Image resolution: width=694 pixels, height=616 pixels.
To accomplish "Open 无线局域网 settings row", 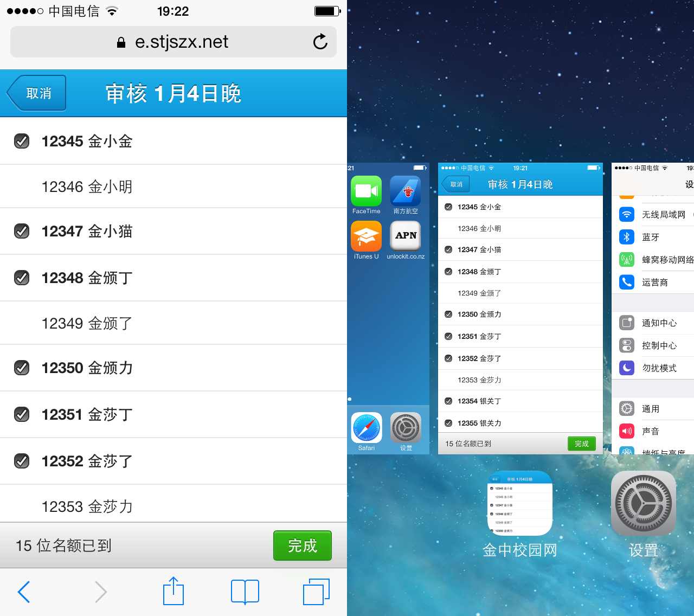I will (656, 215).
